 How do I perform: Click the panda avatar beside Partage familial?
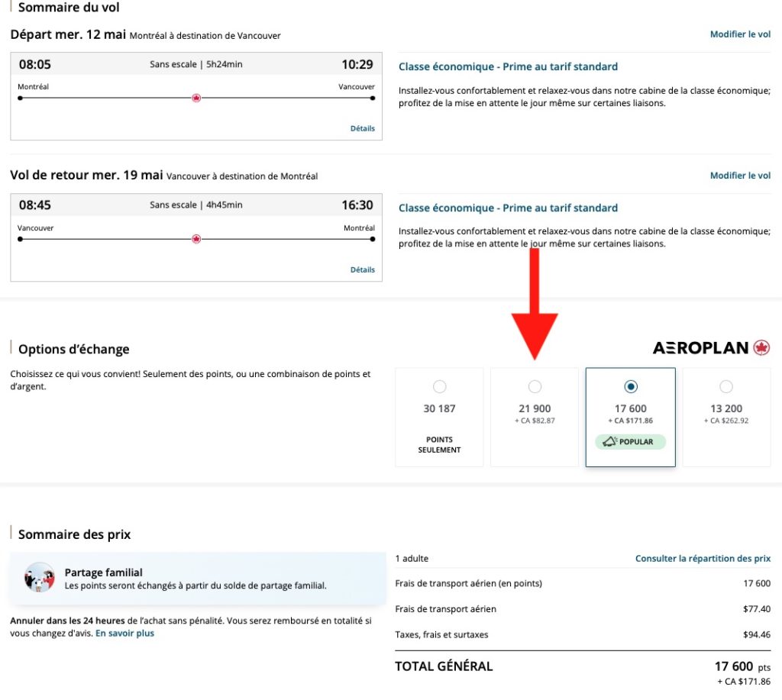[39, 578]
